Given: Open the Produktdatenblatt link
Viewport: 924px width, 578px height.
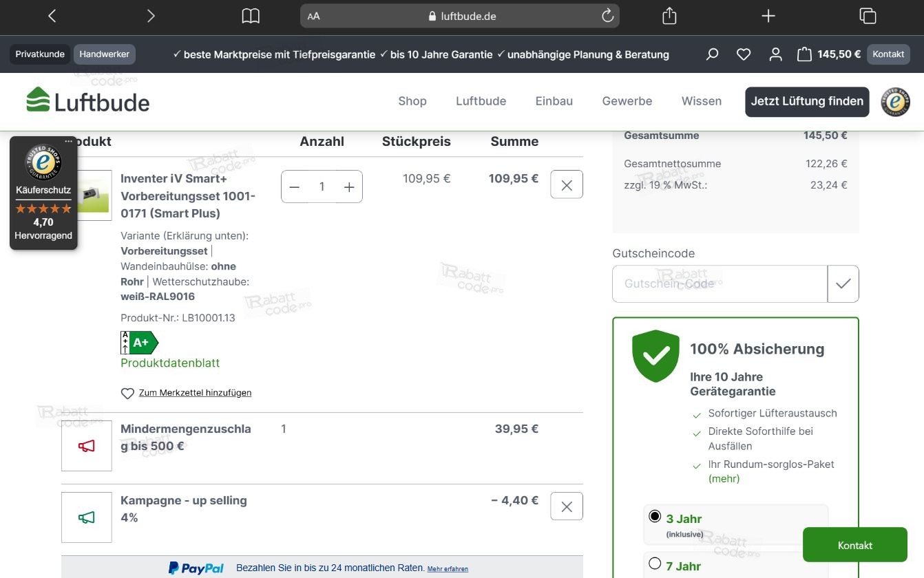Looking at the screenshot, I should pos(170,363).
